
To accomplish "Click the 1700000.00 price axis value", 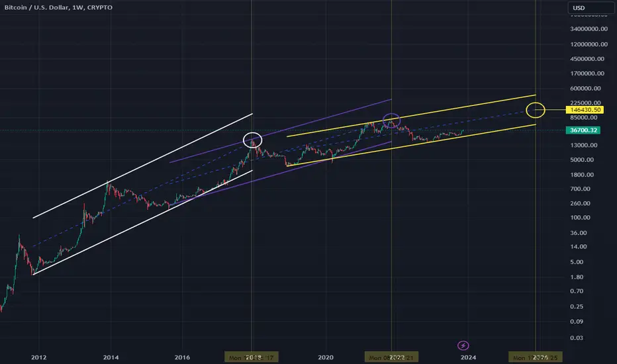I will click(587, 73).
